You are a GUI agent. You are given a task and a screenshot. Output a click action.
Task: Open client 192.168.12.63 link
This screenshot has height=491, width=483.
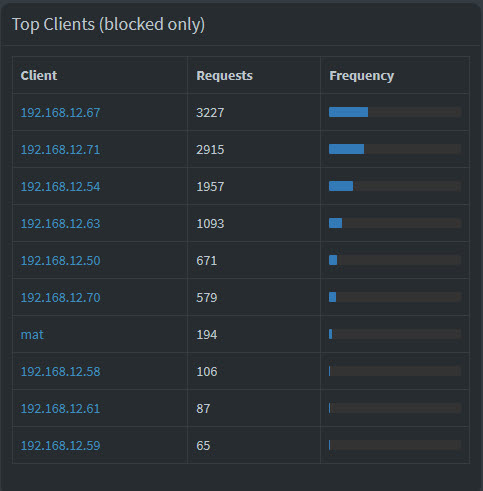pos(60,224)
